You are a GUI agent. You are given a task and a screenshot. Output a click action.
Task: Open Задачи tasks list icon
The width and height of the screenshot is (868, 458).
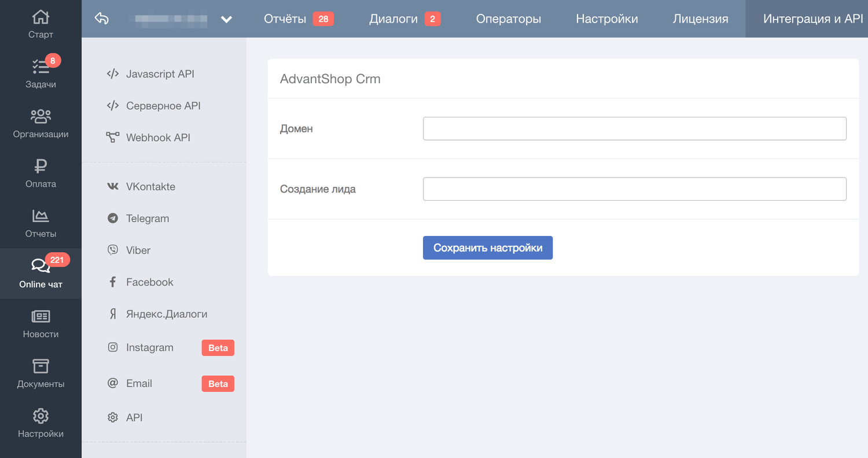tap(41, 67)
